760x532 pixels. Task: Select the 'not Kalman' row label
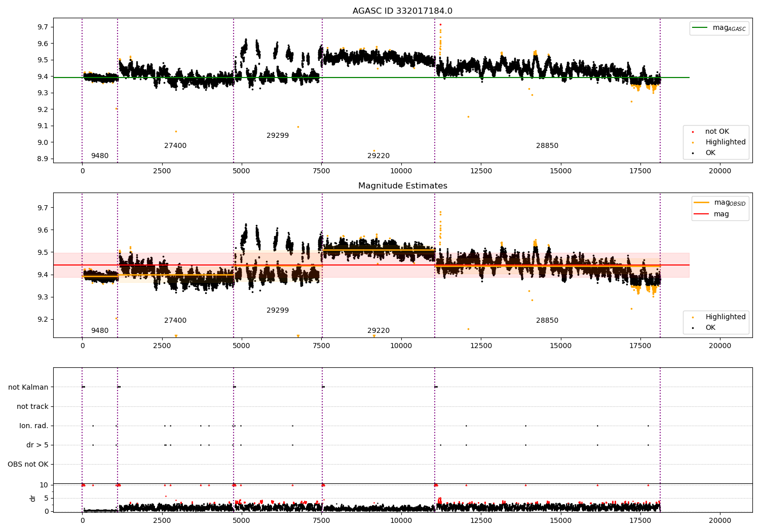click(28, 387)
